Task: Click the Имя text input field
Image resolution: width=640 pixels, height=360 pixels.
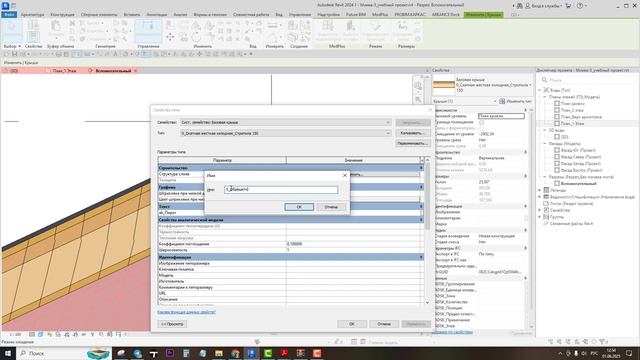Action: 281,189
